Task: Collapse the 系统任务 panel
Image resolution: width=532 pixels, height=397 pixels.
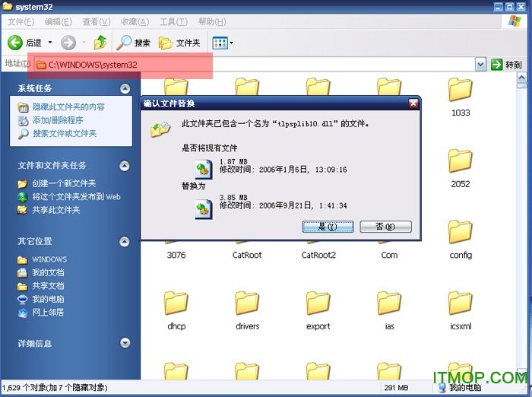Action: point(125,89)
